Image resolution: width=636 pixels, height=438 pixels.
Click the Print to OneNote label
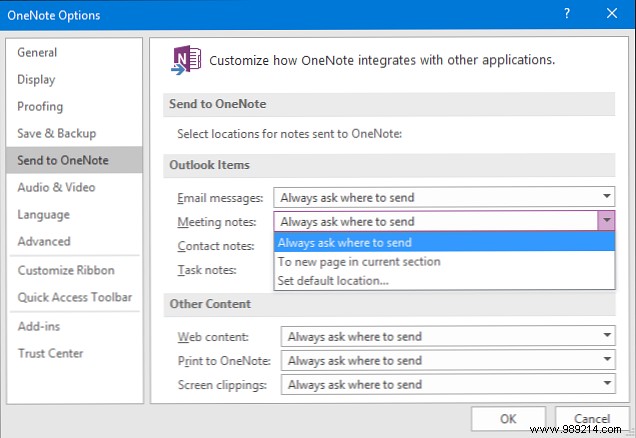224,361
